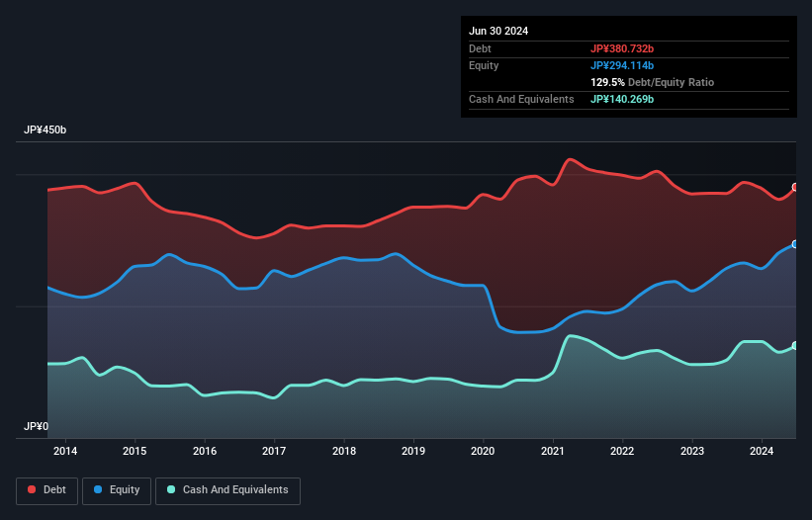Select the 2023 x-axis label

click(x=692, y=451)
